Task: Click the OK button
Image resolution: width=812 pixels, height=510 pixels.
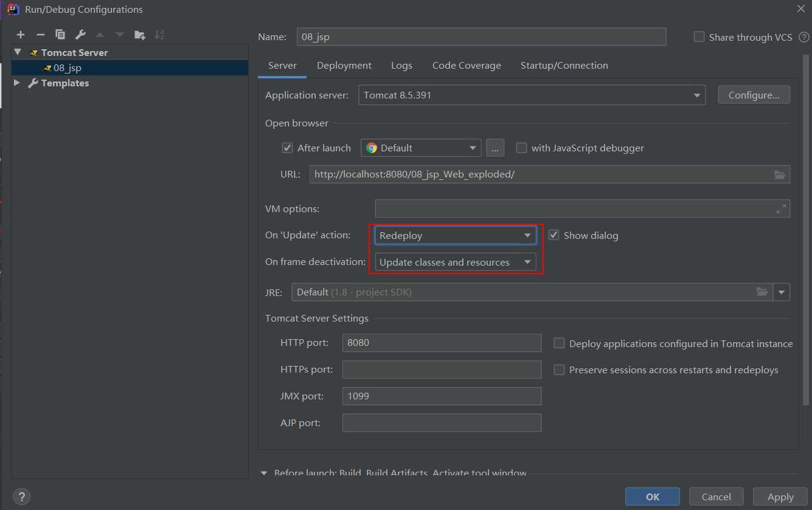Action: [x=653, y=497]
